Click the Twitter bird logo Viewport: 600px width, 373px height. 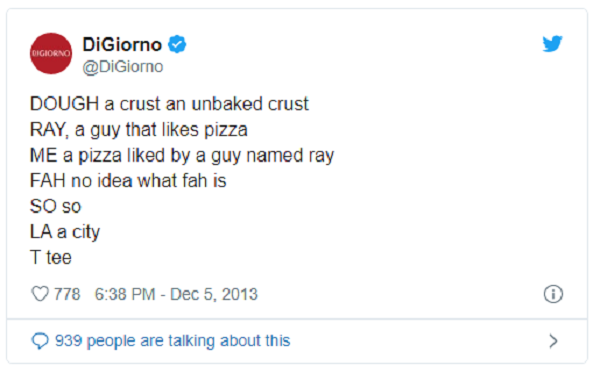pyautogui.click(x=552, y=44)
